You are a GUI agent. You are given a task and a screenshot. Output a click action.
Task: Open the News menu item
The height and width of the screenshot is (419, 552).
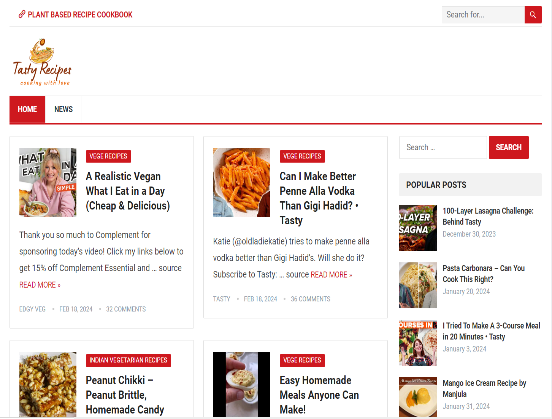click(x=63, y=109)
